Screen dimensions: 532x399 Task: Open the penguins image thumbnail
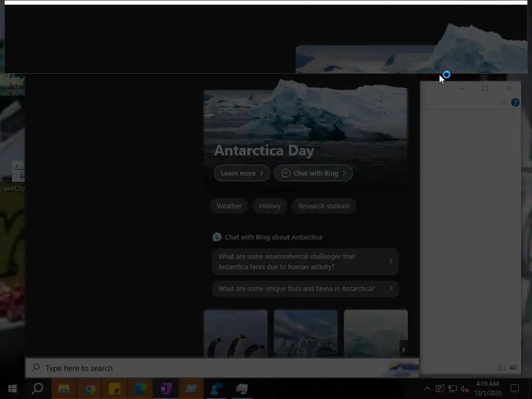(235, 334)
